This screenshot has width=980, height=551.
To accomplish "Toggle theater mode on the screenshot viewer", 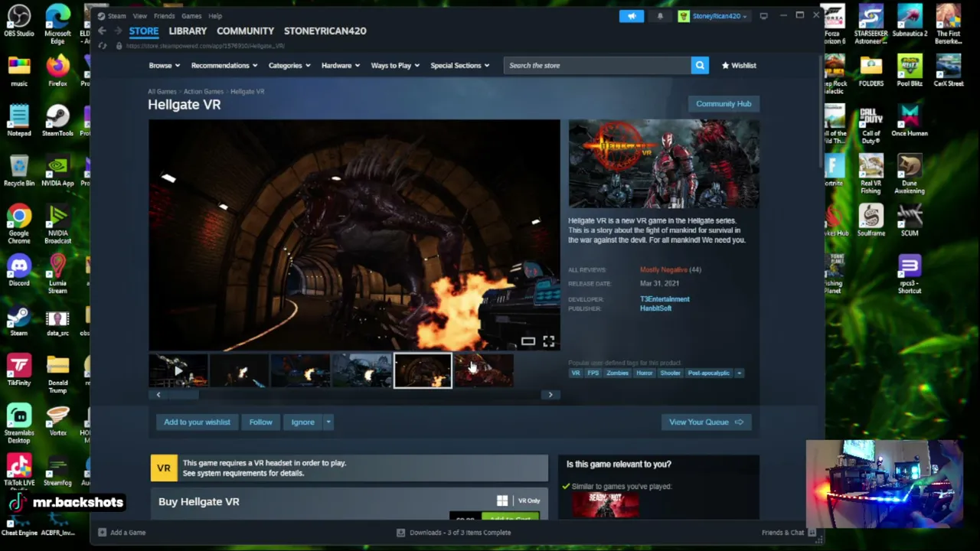I will tap(528, 341).
